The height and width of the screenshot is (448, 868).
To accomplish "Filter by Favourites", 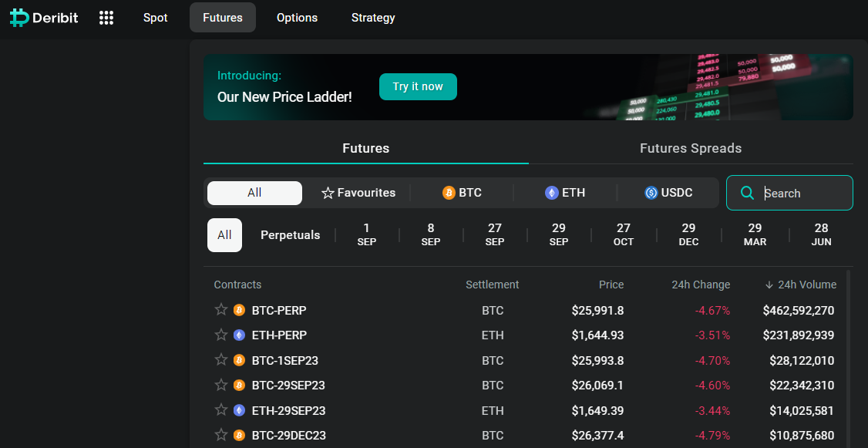I will (x=358, y=193).
